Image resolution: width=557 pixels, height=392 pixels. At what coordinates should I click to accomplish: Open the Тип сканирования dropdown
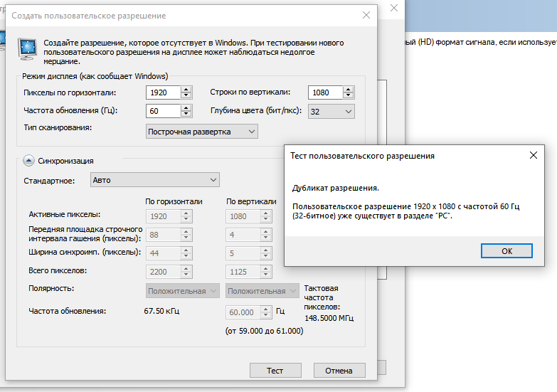202,132
